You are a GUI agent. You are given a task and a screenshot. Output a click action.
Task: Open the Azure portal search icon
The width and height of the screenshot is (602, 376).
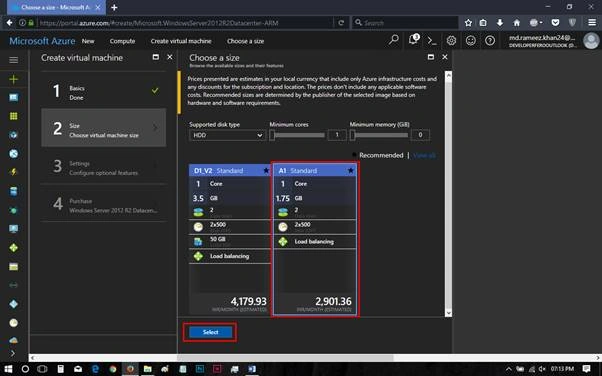click(x=394, y=40)
